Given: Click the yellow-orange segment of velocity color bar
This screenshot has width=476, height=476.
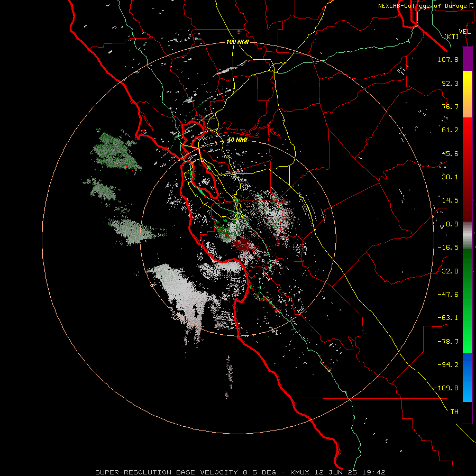Looking at the screenshot, I should 467,94.
